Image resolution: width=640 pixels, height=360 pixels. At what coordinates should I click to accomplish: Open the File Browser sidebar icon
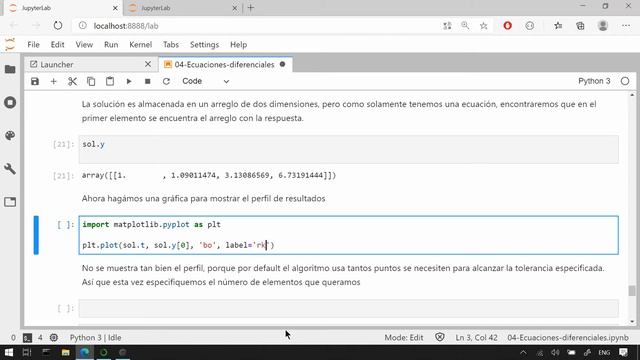click(x=10, y=69)
